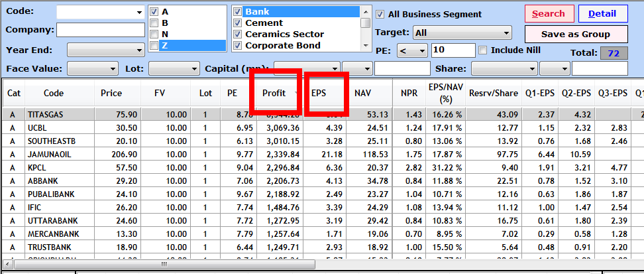Sort by the EPS column header
This screenshot has width=644, height=274.
click(x=325, y=93)
